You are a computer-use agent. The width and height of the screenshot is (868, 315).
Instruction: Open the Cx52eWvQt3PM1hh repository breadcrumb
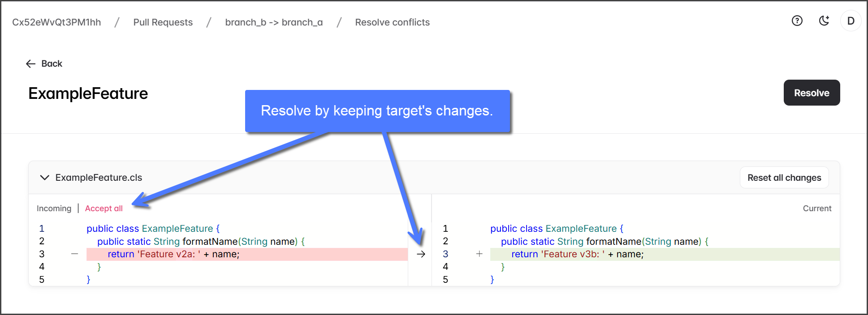(56, 22)
